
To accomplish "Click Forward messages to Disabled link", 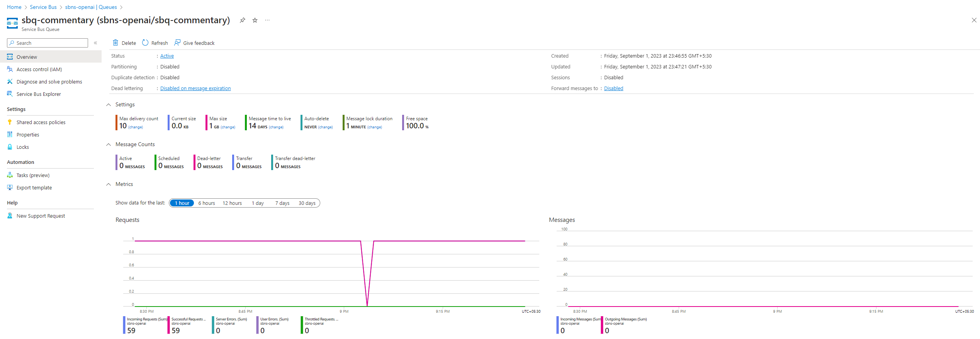I will [613, 89].
